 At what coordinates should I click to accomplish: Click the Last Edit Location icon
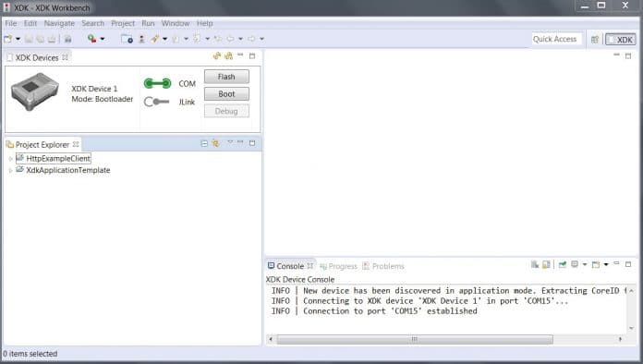218,39
